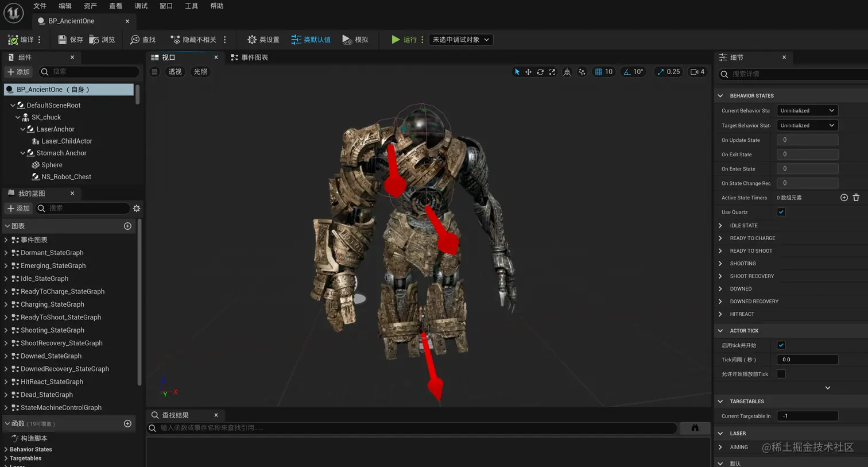This screenshot has width=868, height=467.
Task: Add a new graph with plus icon
Action: (127, 226)
